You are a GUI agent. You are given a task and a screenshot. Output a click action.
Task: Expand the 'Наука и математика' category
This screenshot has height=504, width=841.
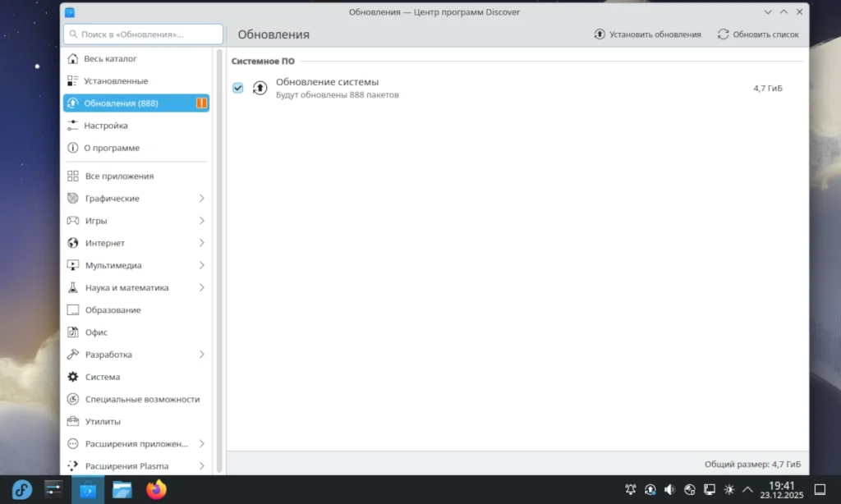(202, 288)
